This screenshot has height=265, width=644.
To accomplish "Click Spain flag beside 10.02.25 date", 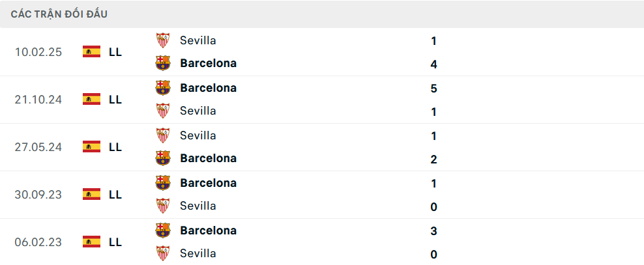I will click(91, 52).
